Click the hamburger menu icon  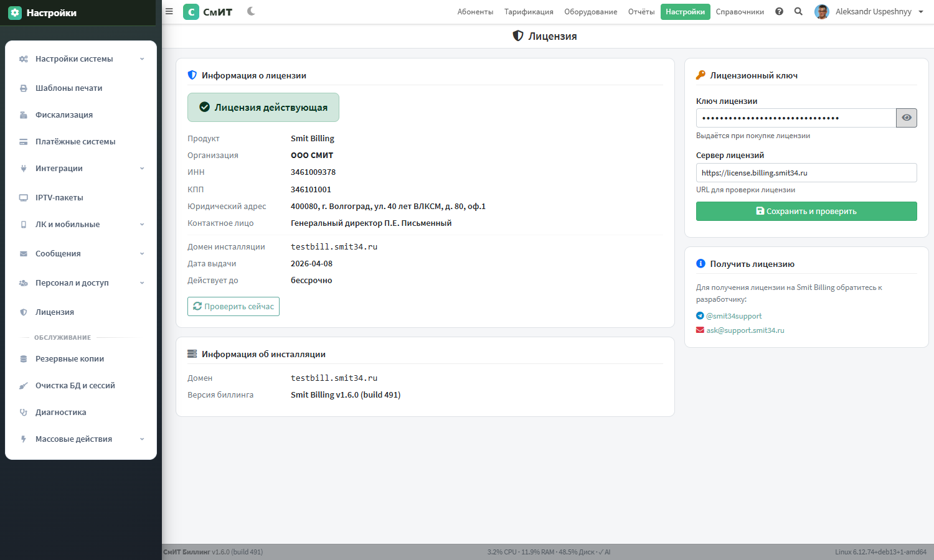[x=169, y=11]
